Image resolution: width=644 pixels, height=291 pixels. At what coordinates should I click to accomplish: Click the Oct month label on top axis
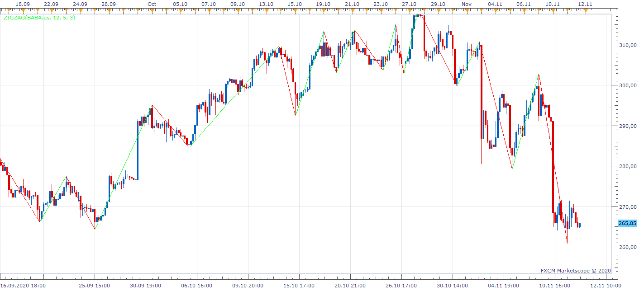(152, 4)
